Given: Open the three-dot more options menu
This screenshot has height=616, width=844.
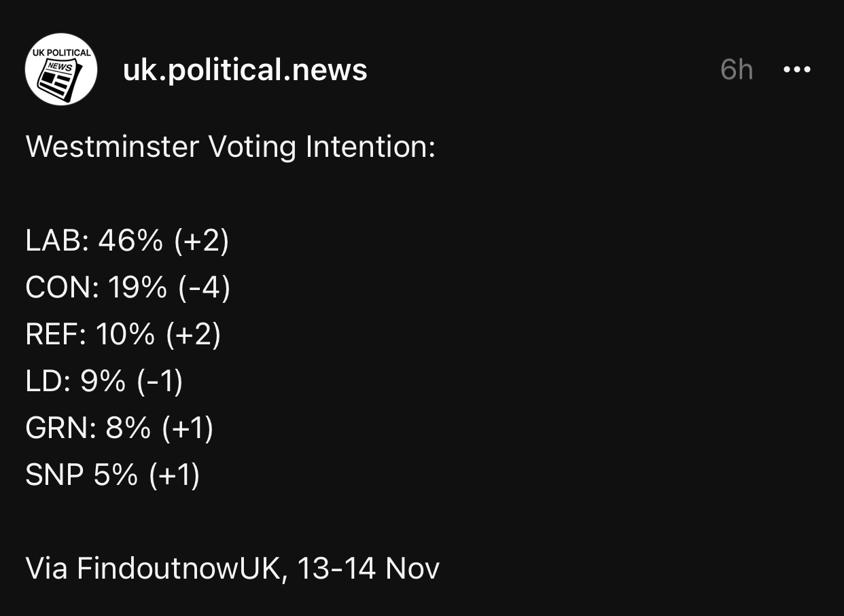Looking at the screenshot, I should tap(796, 69).
